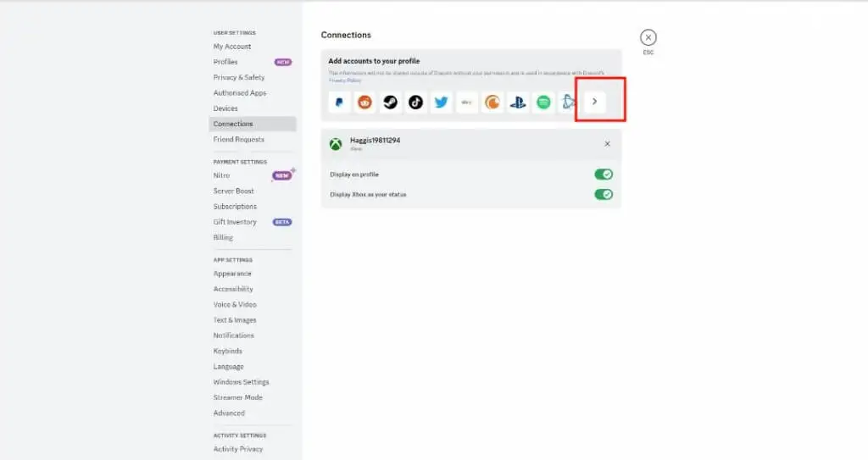
Task: Open the Privacy Policy link
Action: 345,80
